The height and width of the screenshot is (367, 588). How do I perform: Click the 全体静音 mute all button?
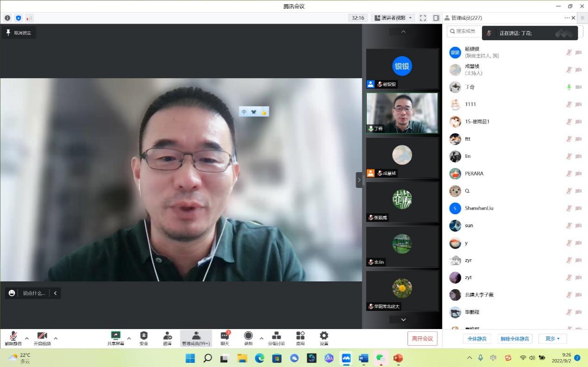[477, 339]
